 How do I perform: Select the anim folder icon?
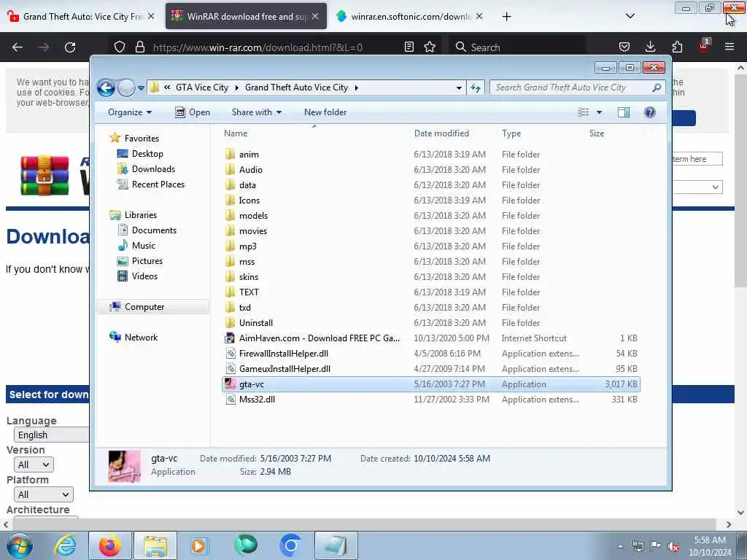(x=230, y=155)
